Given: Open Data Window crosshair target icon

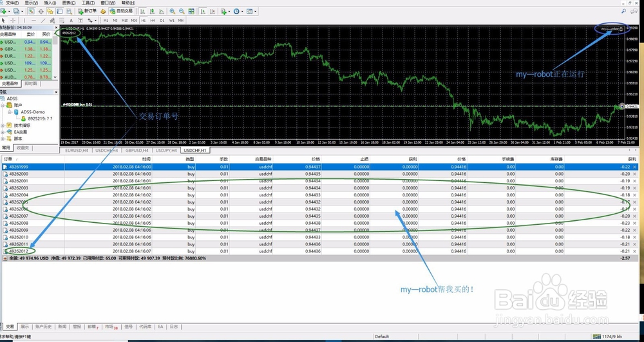Looking at the screenshot, I should click(41, 11).
